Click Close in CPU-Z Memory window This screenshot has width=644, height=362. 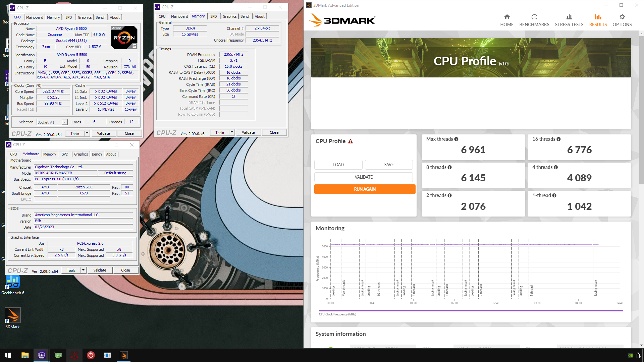tap(274, 132)
